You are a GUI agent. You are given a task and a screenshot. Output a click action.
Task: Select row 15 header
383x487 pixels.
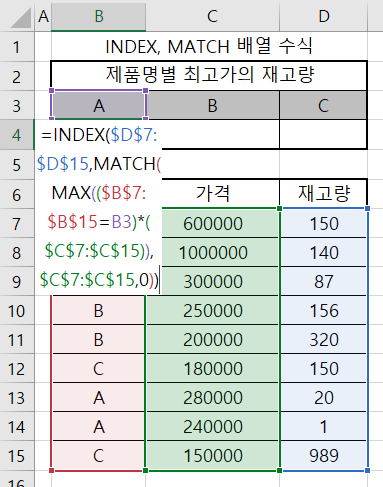point(17,456)
